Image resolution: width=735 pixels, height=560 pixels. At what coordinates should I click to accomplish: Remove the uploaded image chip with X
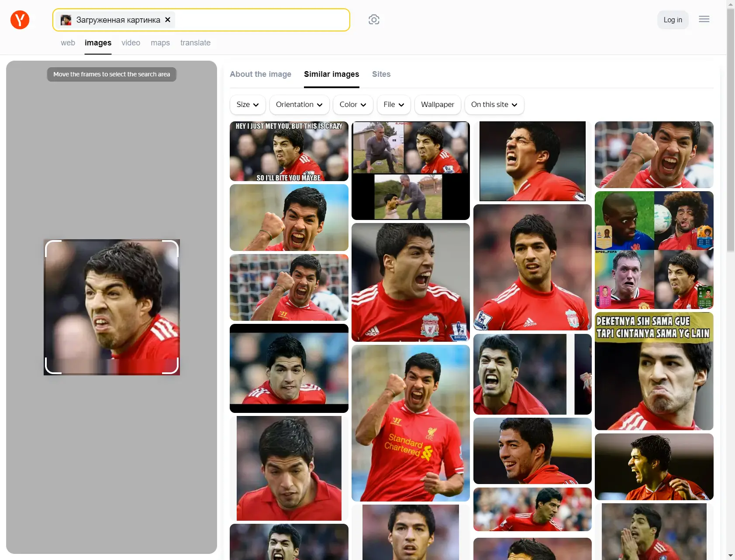point(168,20)
